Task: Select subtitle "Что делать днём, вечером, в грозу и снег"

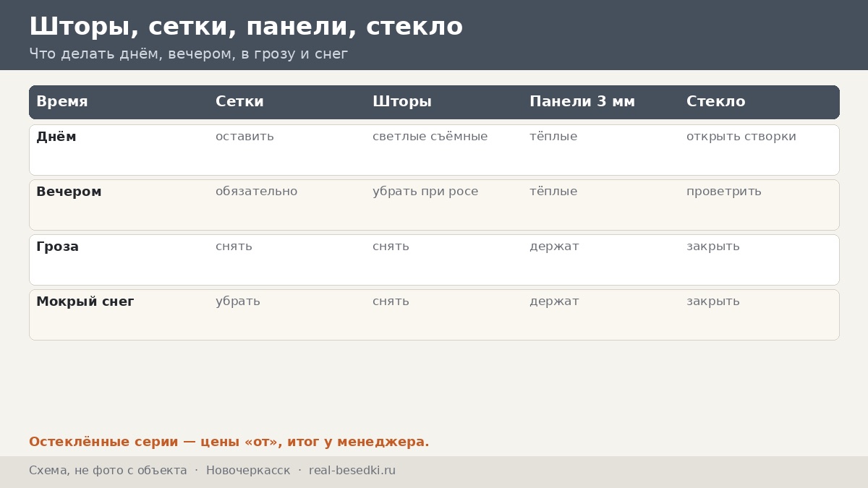Action: [x=189, y=54]
